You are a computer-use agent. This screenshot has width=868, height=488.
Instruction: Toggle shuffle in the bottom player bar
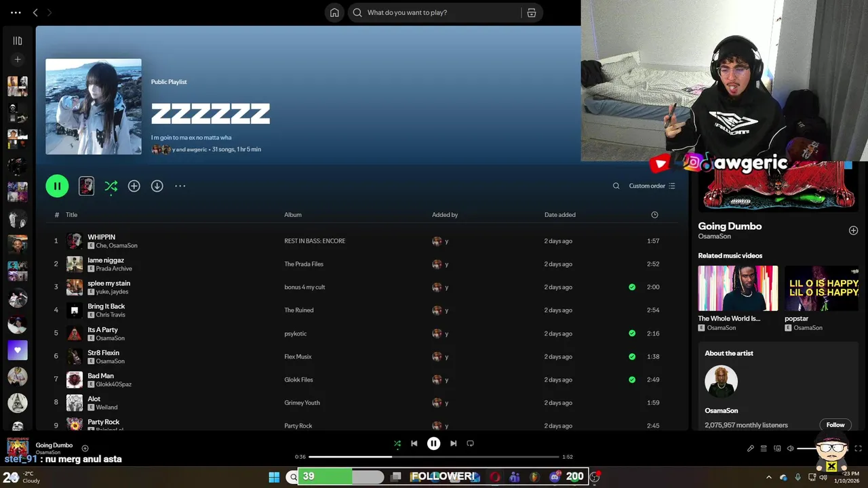click(x=397, y=443)
